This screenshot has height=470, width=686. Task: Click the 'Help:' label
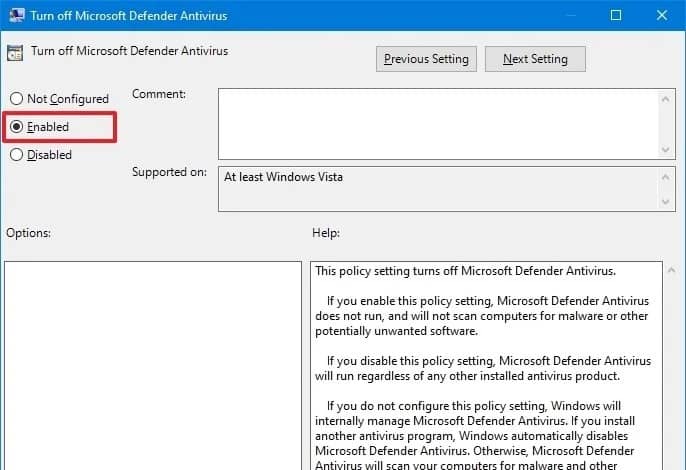326,233
